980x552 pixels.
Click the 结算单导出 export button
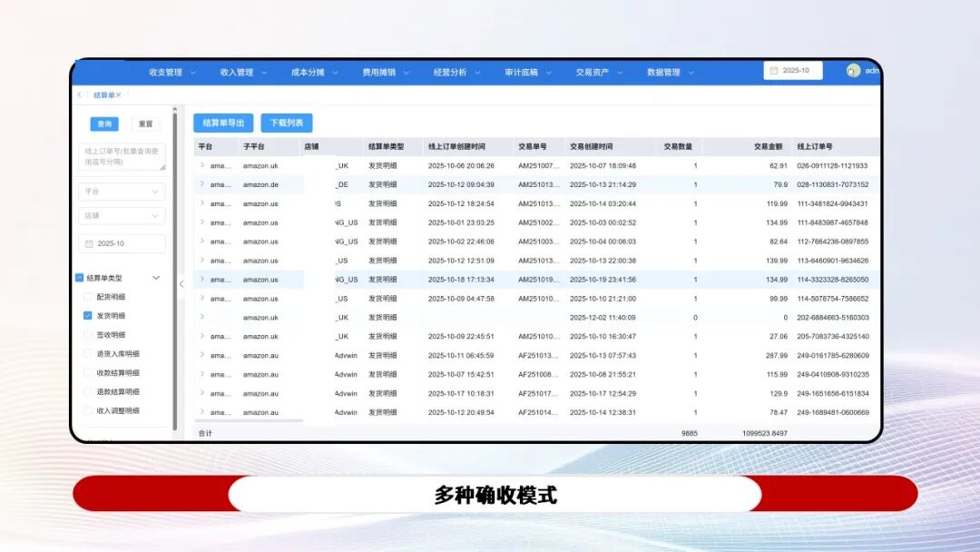pyautogui.click(x=222, y=123)
